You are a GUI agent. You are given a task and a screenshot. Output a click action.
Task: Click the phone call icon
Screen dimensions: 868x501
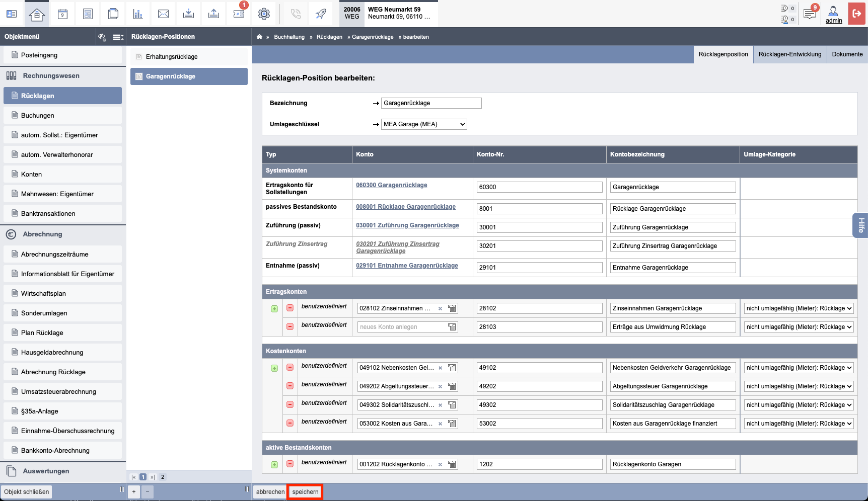tap(296, 14)
